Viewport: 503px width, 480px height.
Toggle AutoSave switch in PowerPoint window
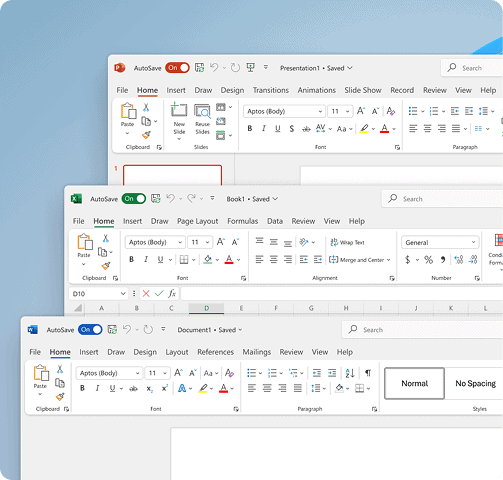point(177,68)
